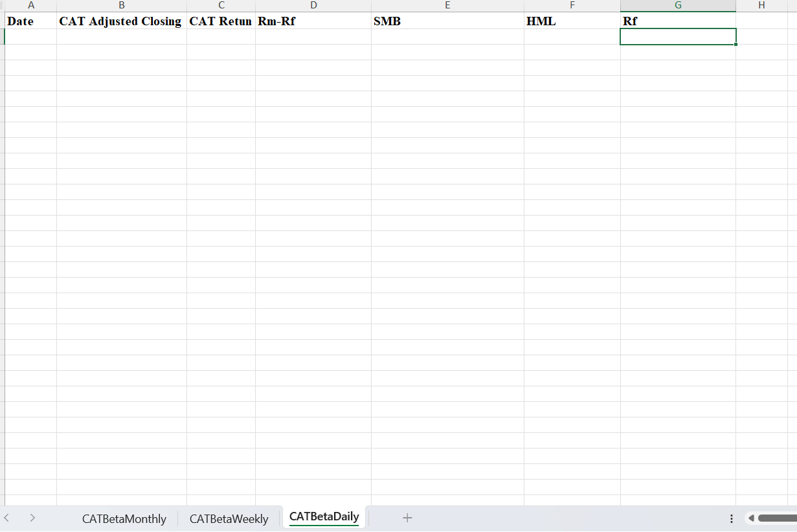This screenshot has width=797, height=532.
Task: Select column A header
Action: coord(31,6)
